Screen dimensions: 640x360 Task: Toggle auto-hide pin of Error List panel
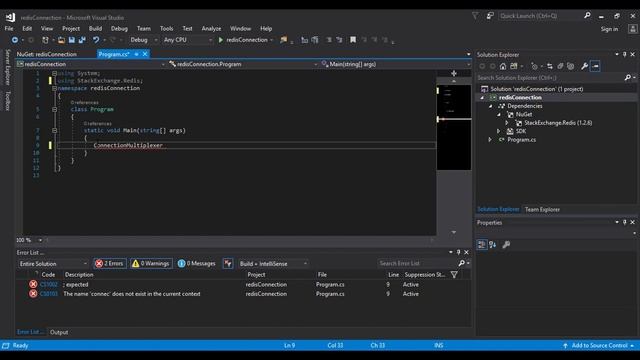pos(458,252)
